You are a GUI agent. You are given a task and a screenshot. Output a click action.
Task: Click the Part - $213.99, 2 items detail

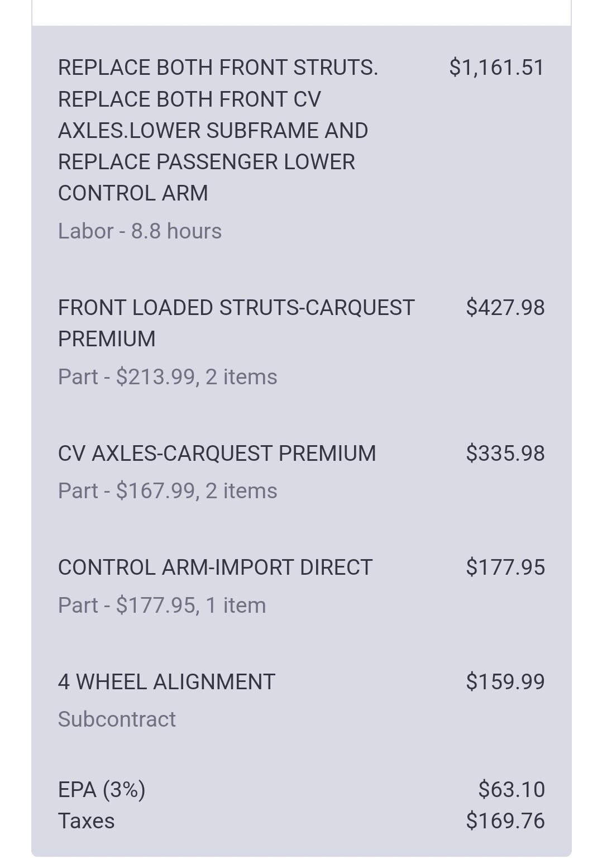168,377
